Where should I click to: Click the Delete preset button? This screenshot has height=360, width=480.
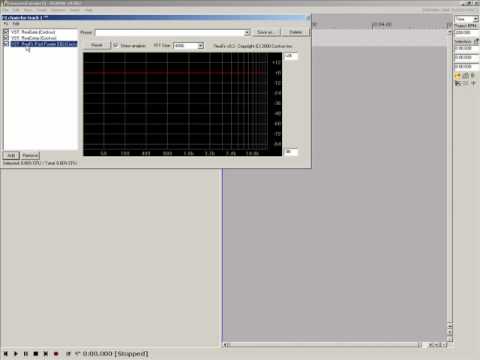pos(296,32)
